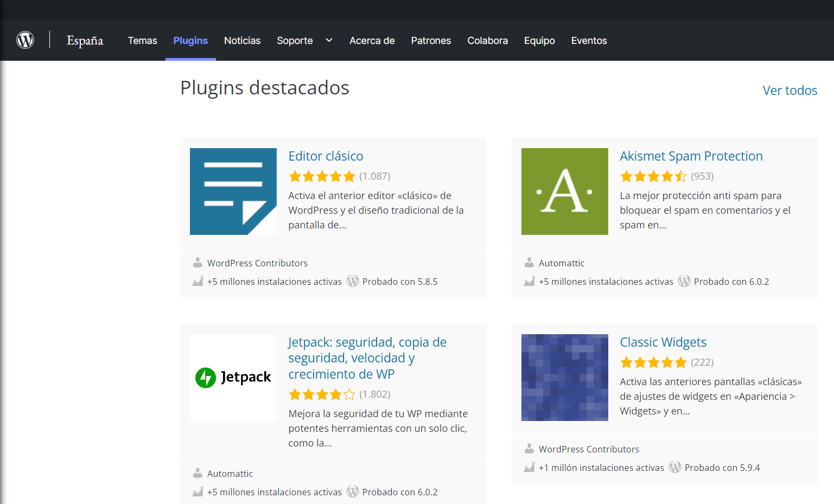Screen dimensions: 834x504
Task: Click WordPress icon in Jetpack's Probado con 6.0.2
Action: click(x=353, y=492)
